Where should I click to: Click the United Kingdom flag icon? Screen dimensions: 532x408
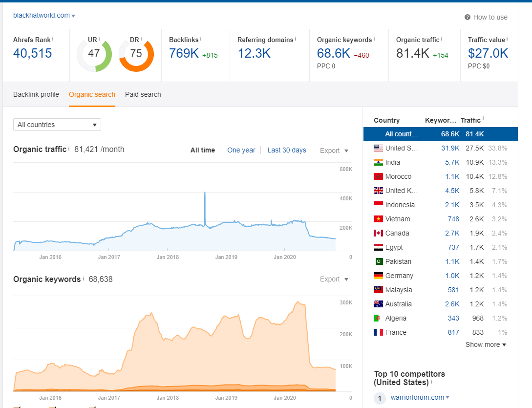(378, 191)
